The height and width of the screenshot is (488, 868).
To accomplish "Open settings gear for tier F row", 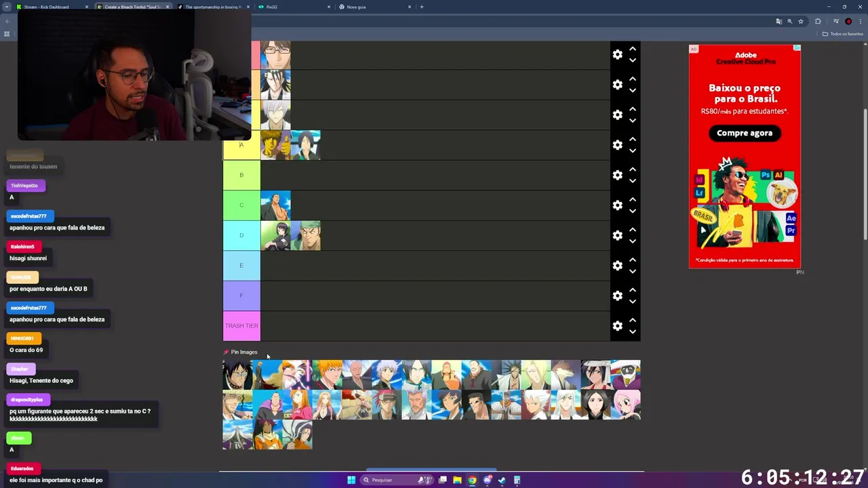I will (617, 296).
